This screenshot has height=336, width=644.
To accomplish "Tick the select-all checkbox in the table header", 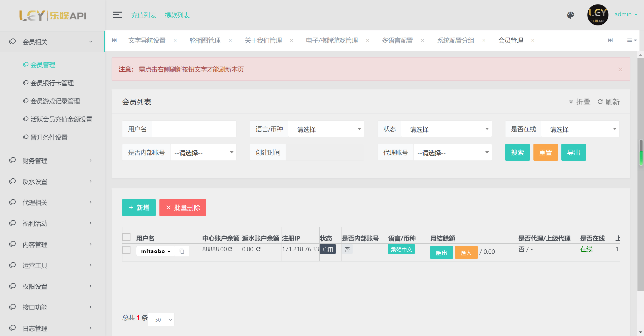I will pyautogui.click(x=126, y=237).
